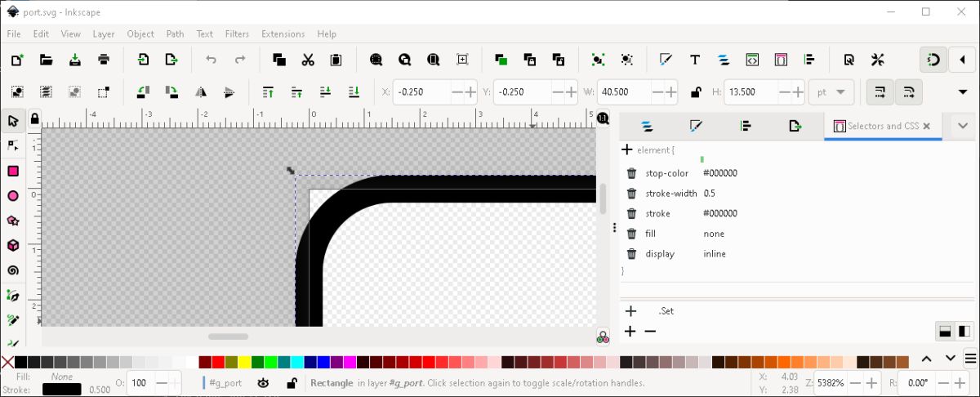This screenshot has height=397, width=980.
Task: Expand the snap options arrow
Action: (x=963, y=60)
